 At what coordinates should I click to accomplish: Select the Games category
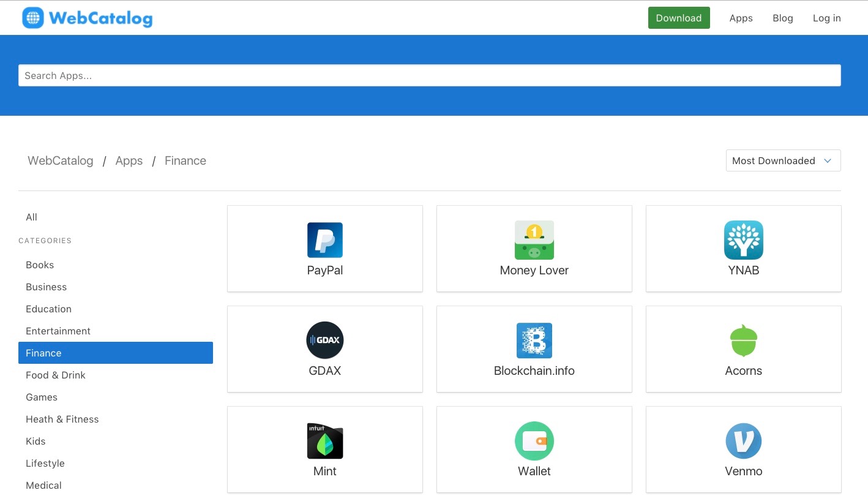[116, 397]
